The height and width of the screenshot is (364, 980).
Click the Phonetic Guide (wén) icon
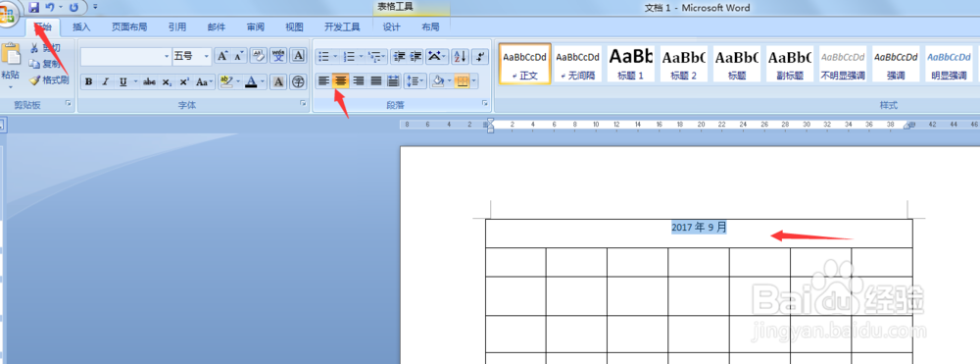coord(278,56)
